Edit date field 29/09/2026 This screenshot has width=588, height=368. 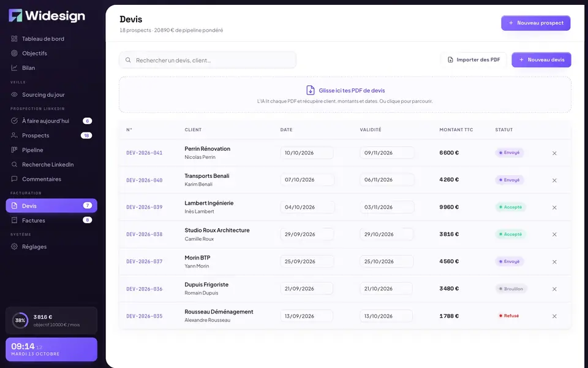pos(307,234)
